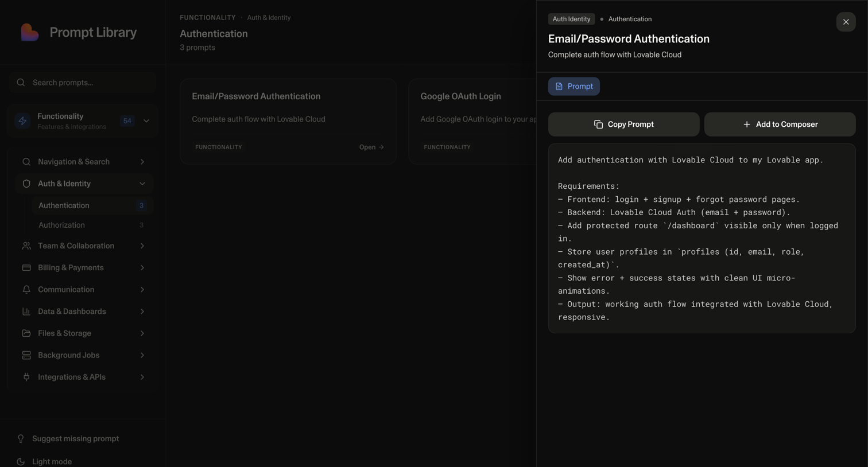Open the Email/Password Authentication card

(288, 122)
